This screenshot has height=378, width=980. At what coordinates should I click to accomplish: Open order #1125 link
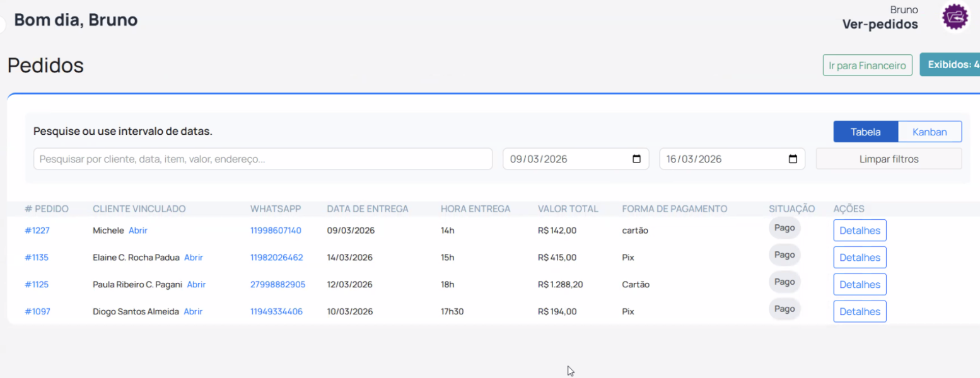tap(37, 285)
